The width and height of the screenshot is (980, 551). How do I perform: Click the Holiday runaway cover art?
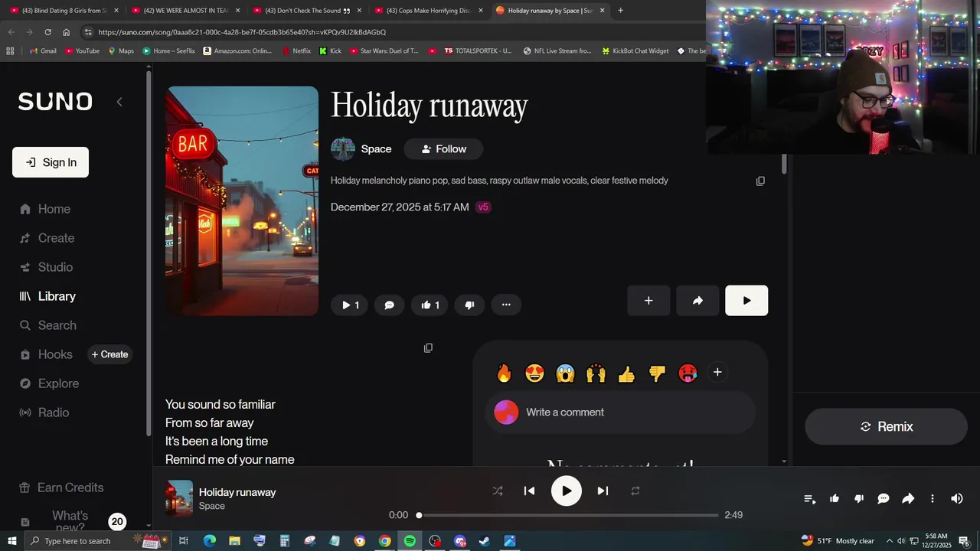242,201
